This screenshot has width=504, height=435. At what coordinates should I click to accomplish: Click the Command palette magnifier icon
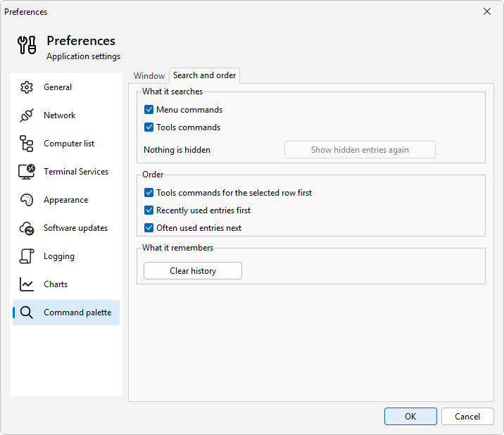[27, 313]
